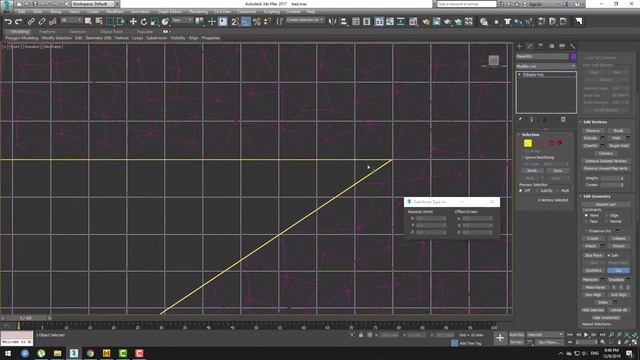Select the Select and Move tool

pos(133,21)
